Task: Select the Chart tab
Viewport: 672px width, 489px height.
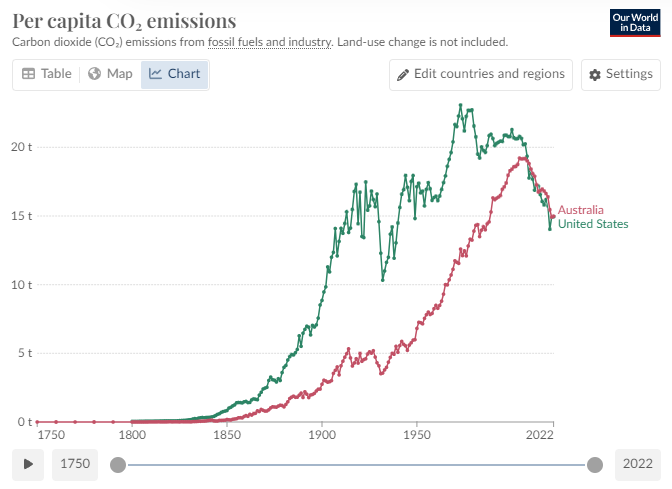Action: tap(174, 74)
